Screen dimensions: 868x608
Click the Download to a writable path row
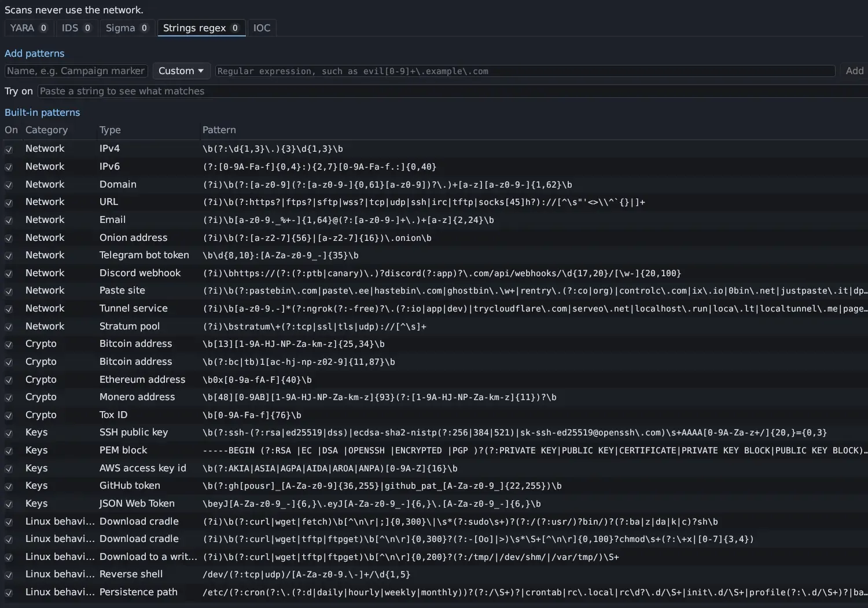434,557
